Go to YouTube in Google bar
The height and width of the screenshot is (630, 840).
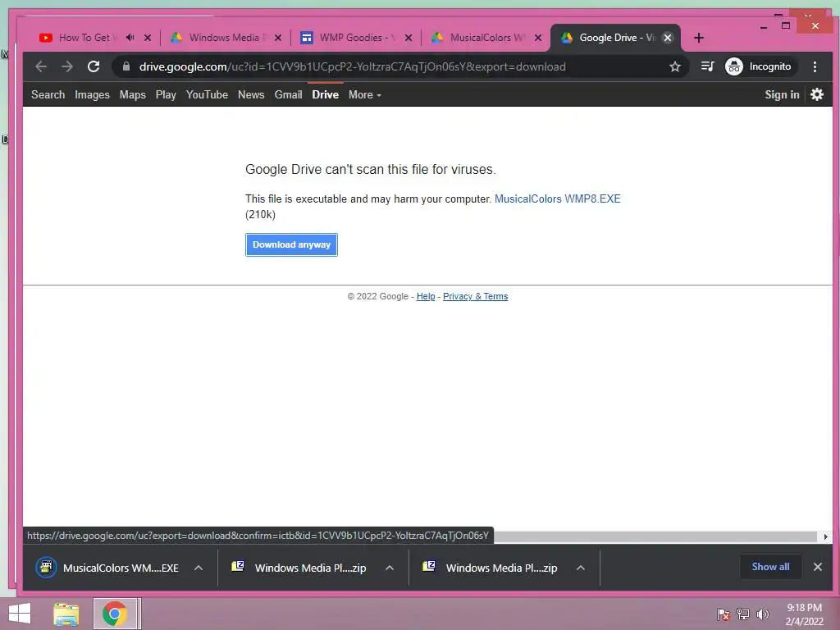coord(207,95)
